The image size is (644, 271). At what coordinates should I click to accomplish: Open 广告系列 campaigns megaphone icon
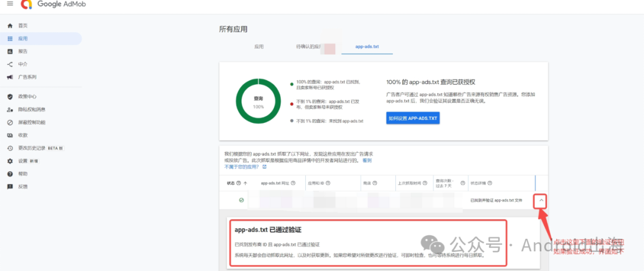pos(10,77)
